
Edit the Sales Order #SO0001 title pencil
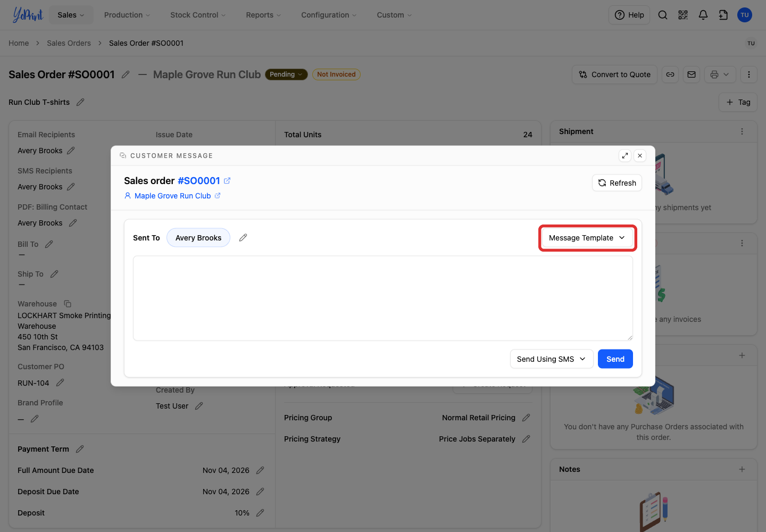pyautogui.click(x=126, y=74)
